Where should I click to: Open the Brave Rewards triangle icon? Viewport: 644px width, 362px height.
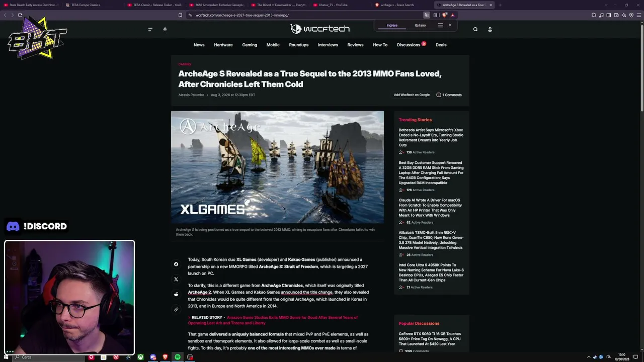(x=452, y=15)
